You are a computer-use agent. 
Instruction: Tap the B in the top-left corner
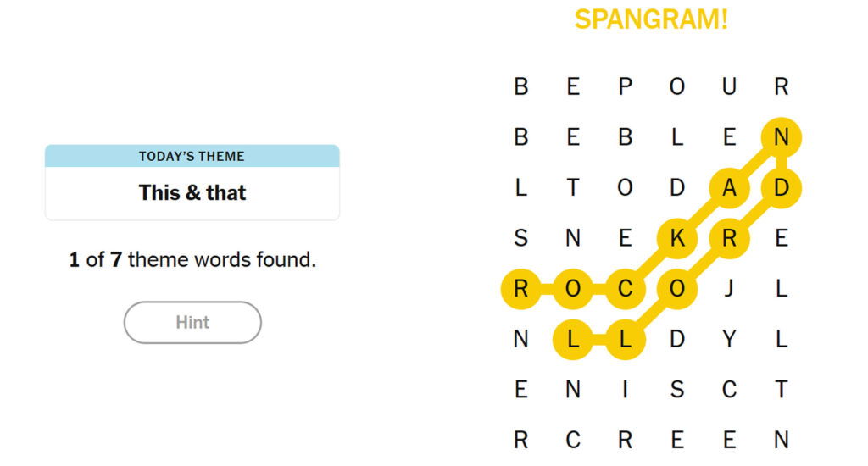[521, 86]
